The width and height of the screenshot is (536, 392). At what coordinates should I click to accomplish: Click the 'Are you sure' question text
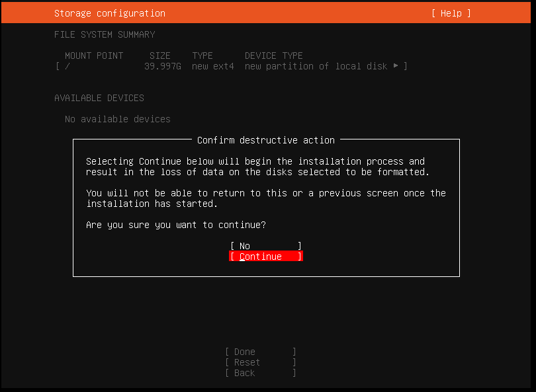pos(176,225)
